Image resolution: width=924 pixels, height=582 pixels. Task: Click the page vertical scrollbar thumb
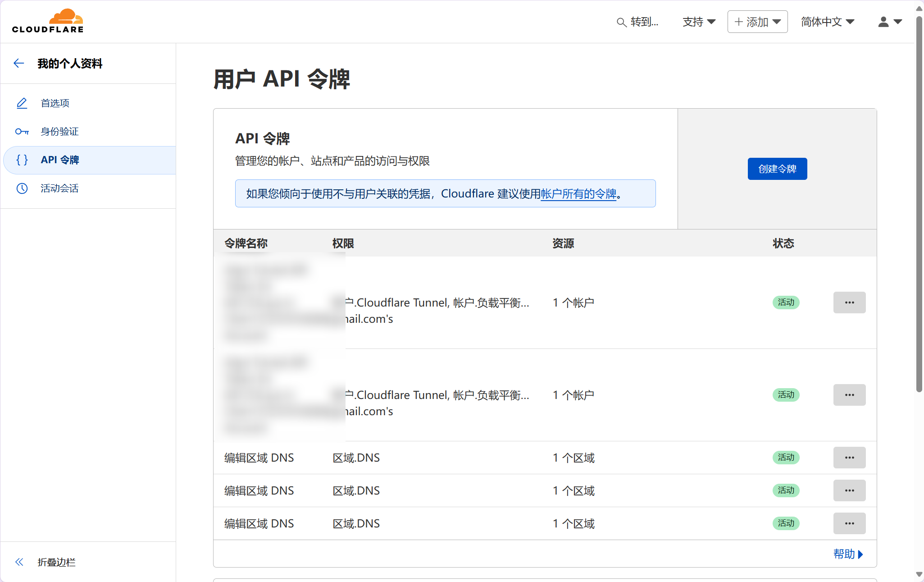click(919, 204)
